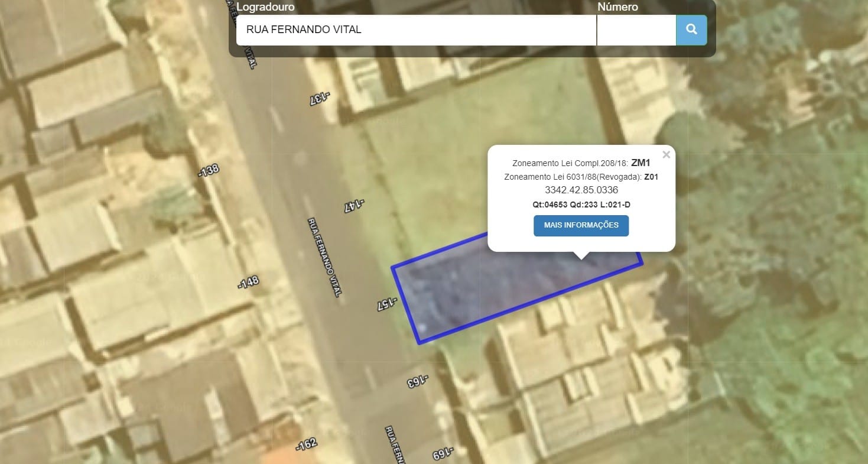Click the Logradouro field label
This screenshot has height=464, width=868.
[265, 7]
